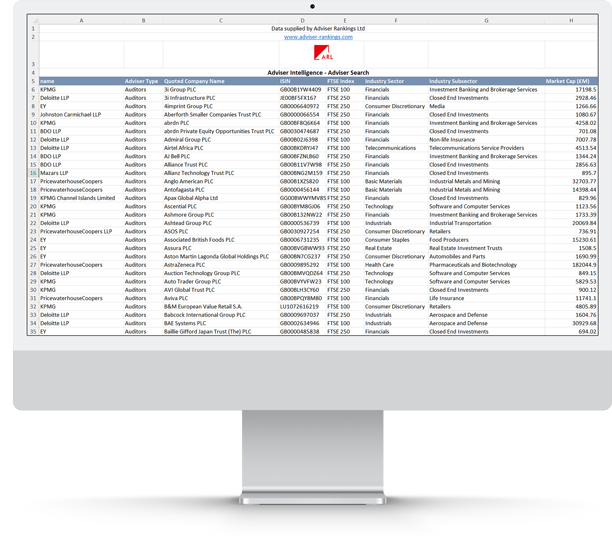Click the red ARL logo image
This screenshot has height=538, width=612.
click(323, 53)
